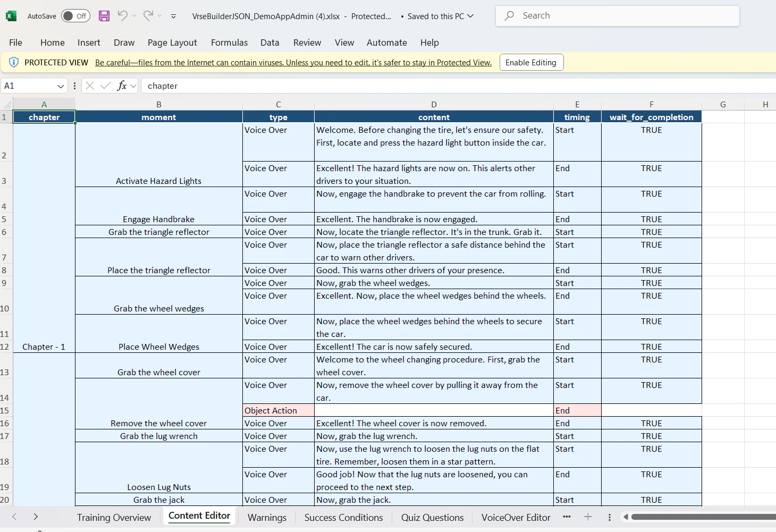
Task: Click the Enable Editing button
Action: click(531, 62)
